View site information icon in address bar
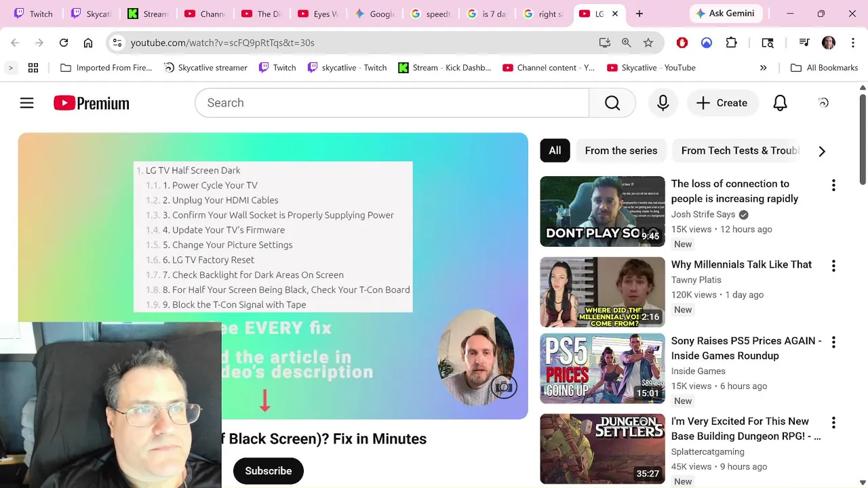This screenshot has width=868, height=488. coord(117,43)
